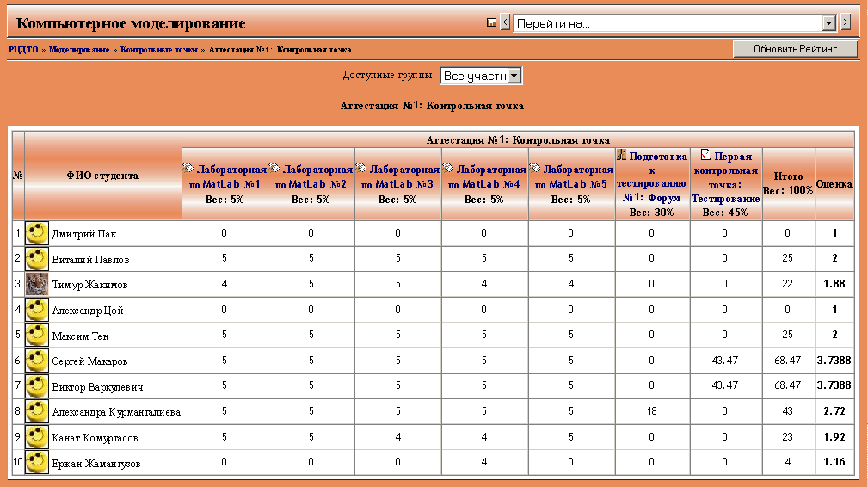Click Александра Курмангалиева's forum score 18
This screenshot has height=487, width=868.
pyautogui.click(x=651, y=411)
